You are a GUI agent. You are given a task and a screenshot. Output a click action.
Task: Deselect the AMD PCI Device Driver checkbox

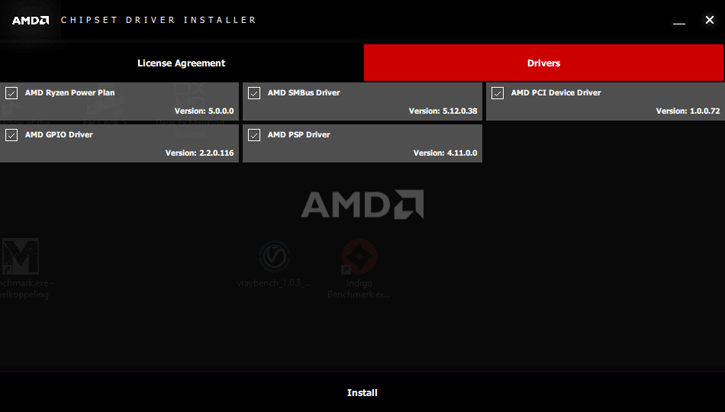tap(497, 93)
